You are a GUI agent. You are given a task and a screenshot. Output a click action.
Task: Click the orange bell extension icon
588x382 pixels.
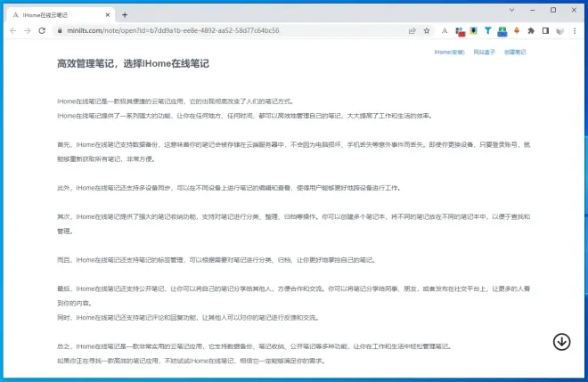point(516,30)
